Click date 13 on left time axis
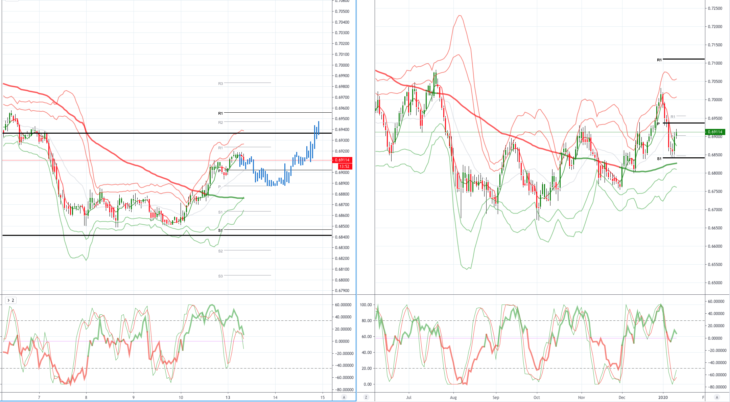The height and width of the screenshot is (402, 730). 228,397
